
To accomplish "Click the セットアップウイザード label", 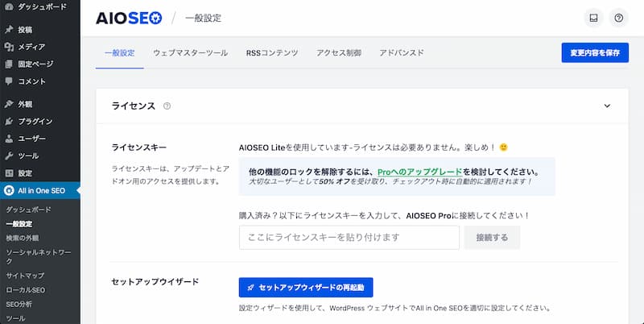I will pyautogui.click(x=155, y=281).
